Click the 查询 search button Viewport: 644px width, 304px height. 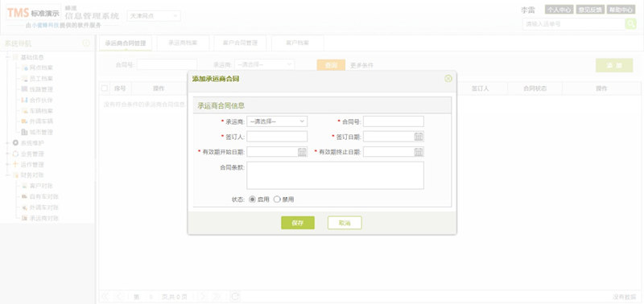coord(331,65)
